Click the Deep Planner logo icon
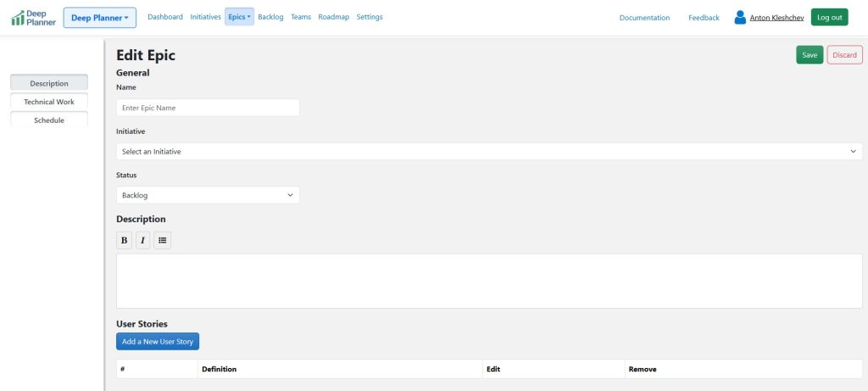The width and height of the screenshot is (868, 391). tap(18, 18)
